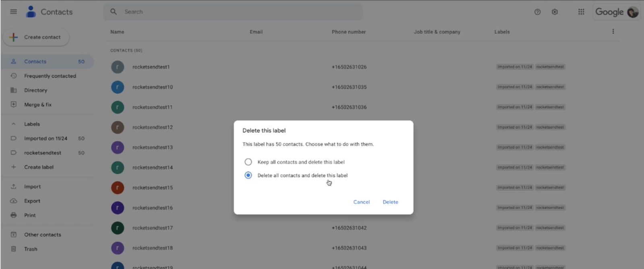644x269 pixels.
Task: Click avatar of rocketsendtest14
Action: point(118,168)
